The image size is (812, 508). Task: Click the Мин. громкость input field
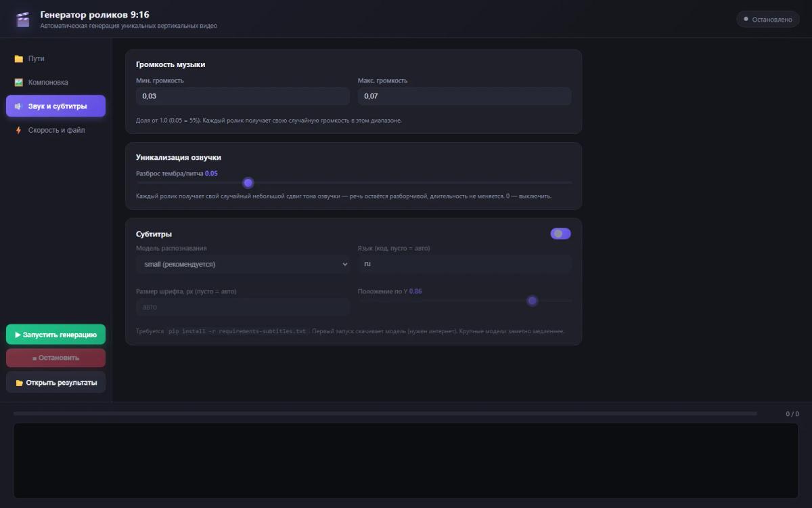(x=242, y=96)
